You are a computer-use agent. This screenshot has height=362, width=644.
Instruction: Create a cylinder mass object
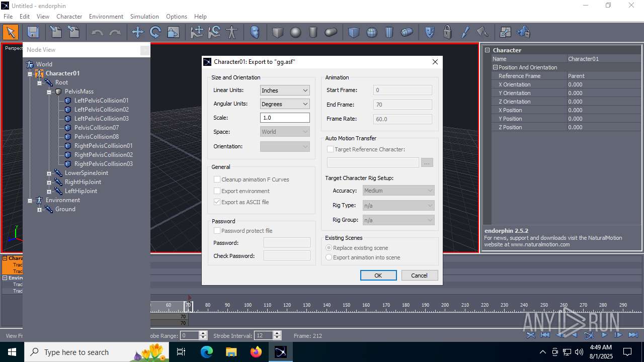pyautogui.click(x=313, y=33)
